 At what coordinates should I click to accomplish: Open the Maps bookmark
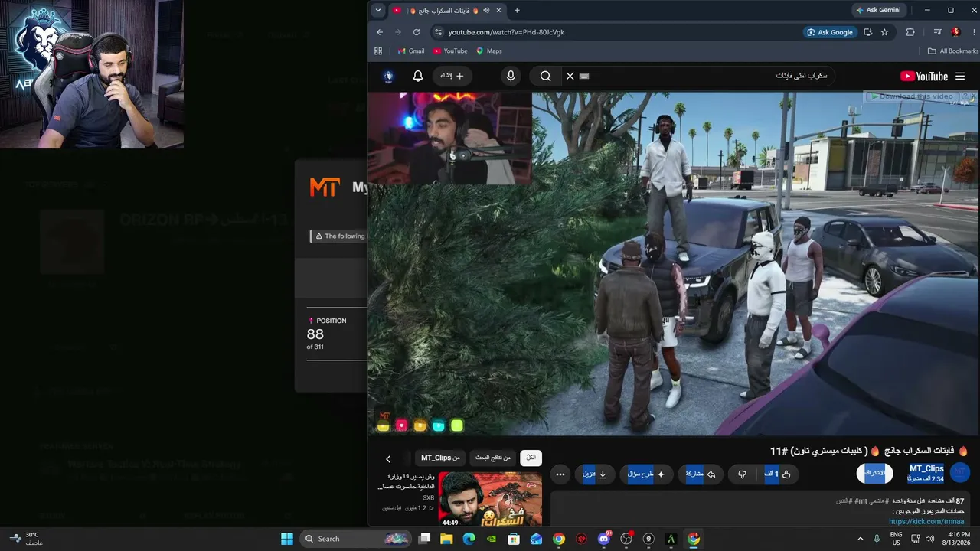pos(489,51)
